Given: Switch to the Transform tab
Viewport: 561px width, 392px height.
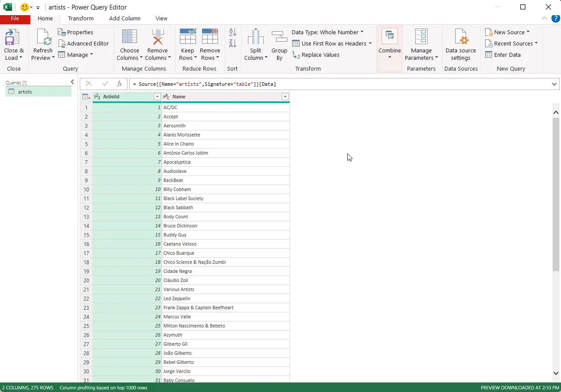Looking at the screenshot, I should [x=81, y=18].
